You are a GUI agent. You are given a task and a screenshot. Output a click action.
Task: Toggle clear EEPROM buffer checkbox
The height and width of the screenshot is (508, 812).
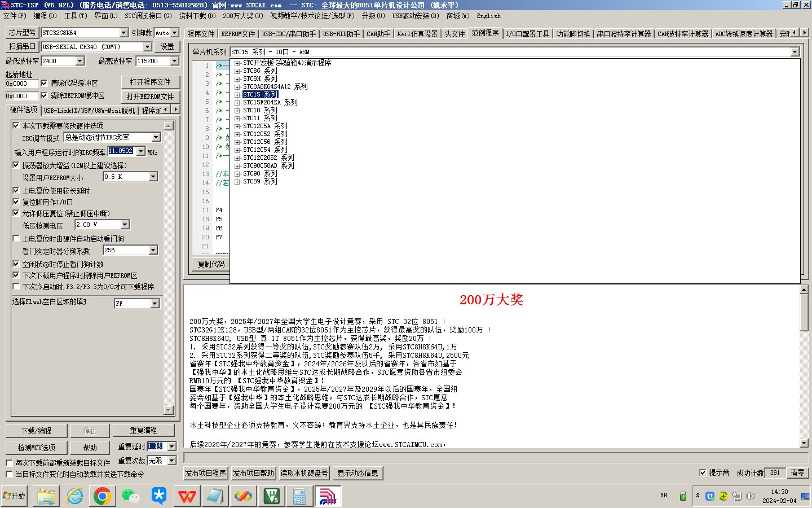(44, 95)
